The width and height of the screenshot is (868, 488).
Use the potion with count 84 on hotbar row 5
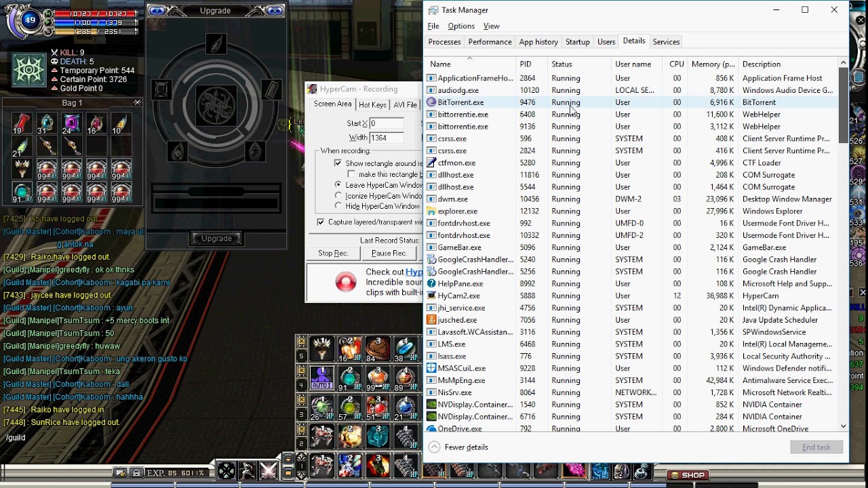(x=378, y=348)
